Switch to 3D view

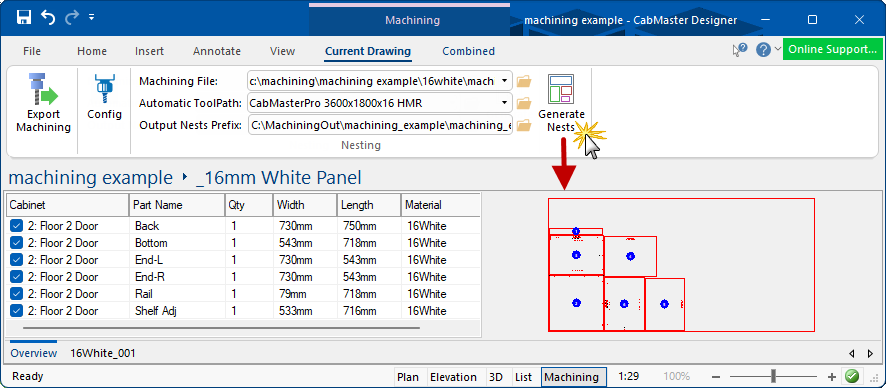(496, 377)
